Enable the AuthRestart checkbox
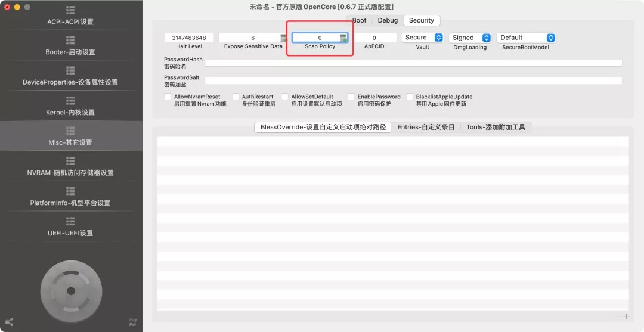Screen dimensions: 644x332 tap(236, 97)
